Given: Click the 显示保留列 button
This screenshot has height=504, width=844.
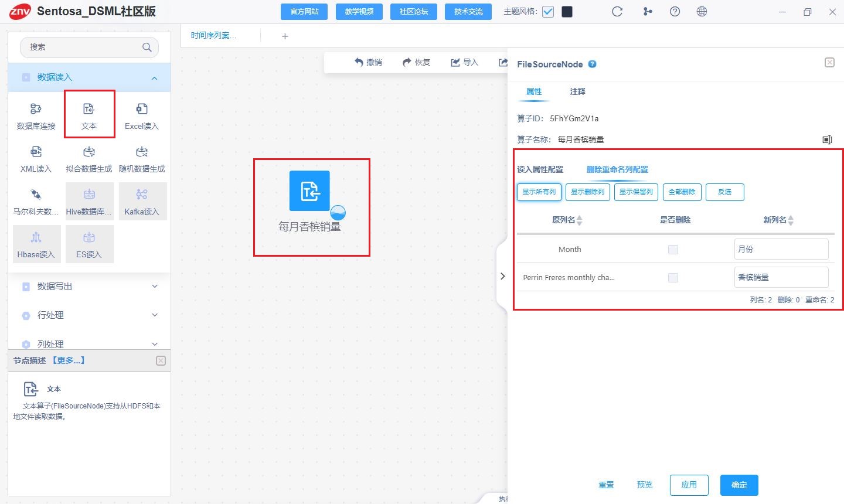Looking at the screenshot, I should click(637, 192).
